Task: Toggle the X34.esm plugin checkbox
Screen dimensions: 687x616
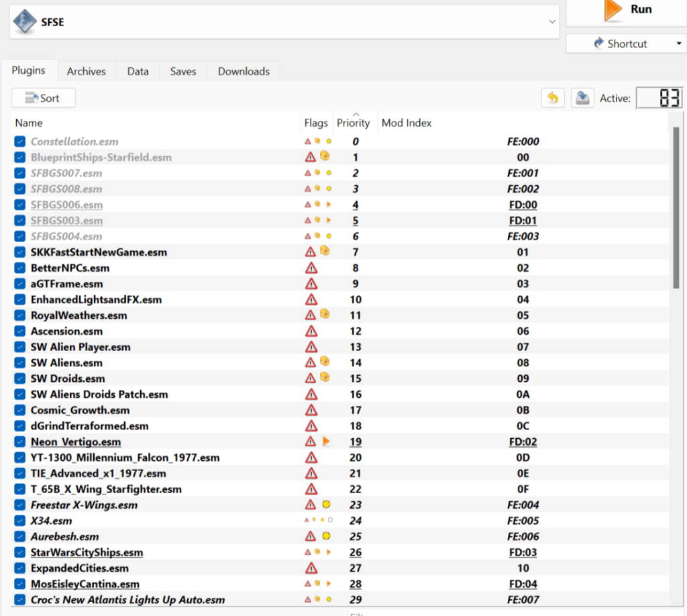Action: point(20,521)
